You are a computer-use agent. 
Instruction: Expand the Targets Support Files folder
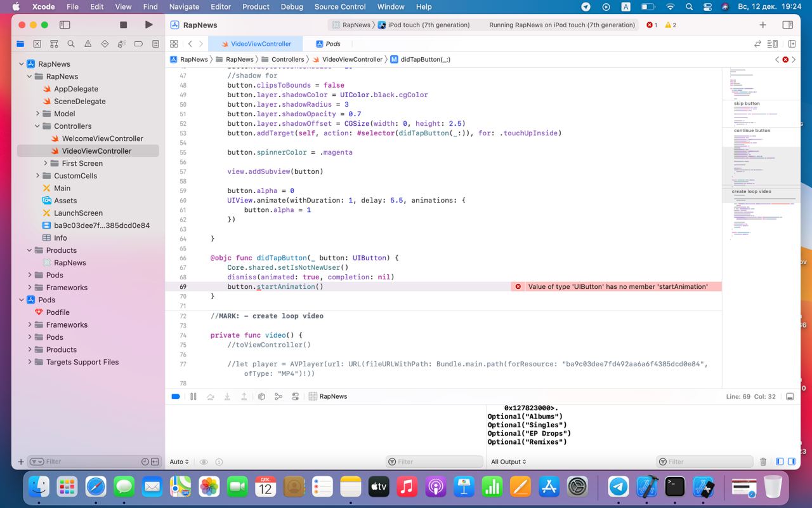[29, 362]
